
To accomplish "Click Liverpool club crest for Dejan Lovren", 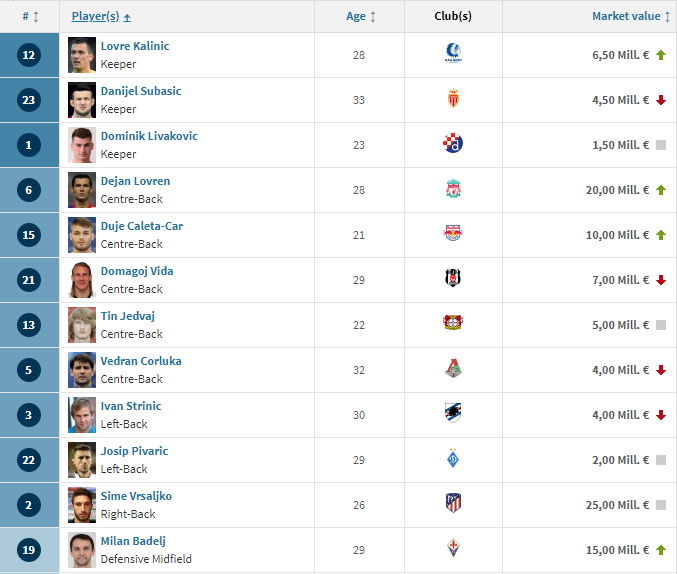I will pyautogui.click(x=453, y=189).
